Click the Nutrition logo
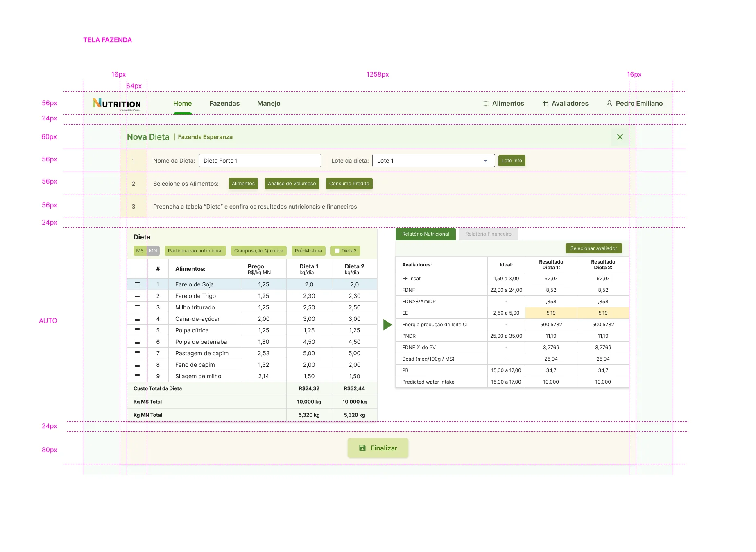Screen dimensions: 756x552 coord(117,104)
